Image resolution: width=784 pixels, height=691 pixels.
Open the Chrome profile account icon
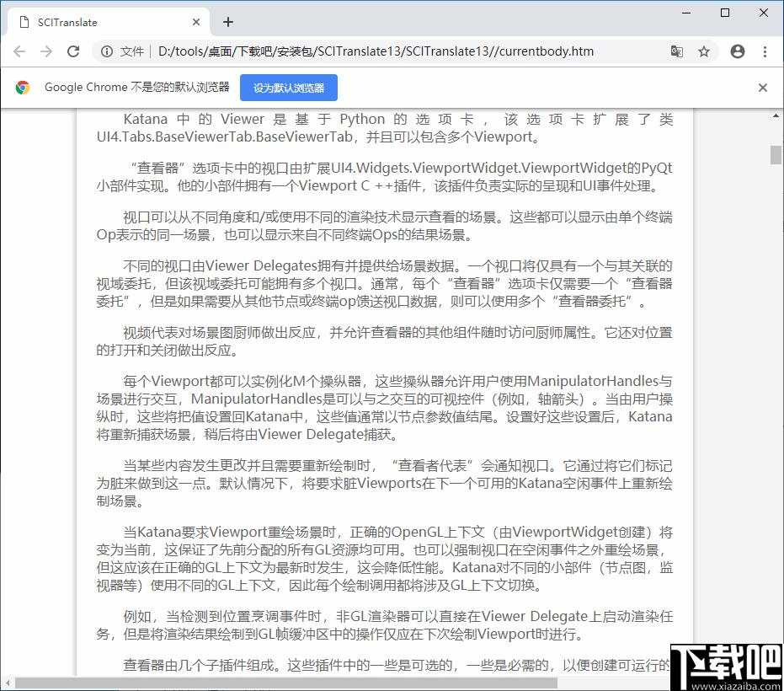coord(738,51)
